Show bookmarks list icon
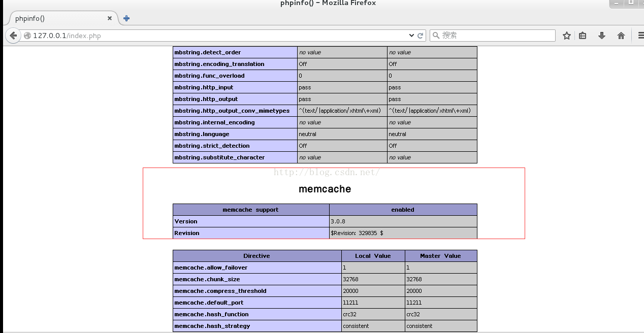644x333 pixels. 583,36
